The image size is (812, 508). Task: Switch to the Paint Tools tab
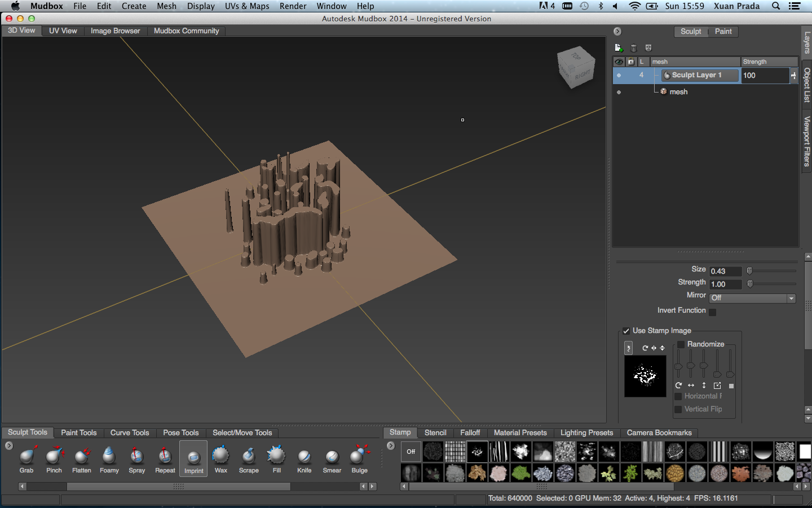(79, 433)
